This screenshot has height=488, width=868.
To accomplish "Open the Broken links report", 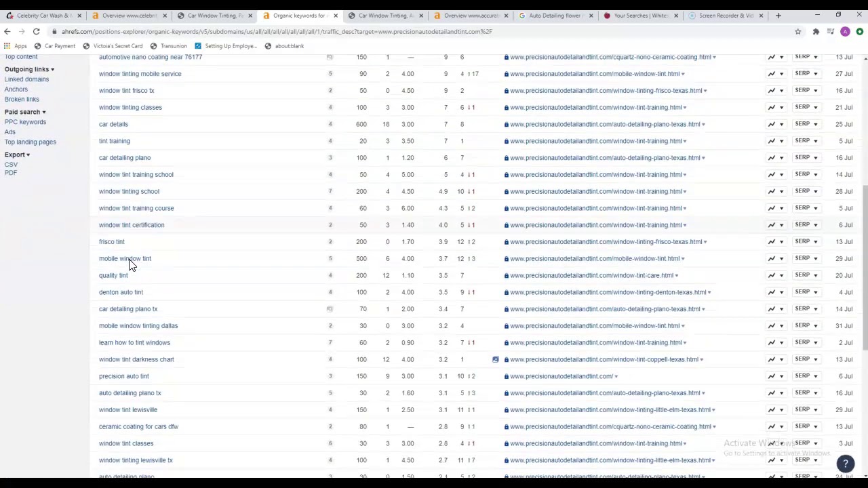I will tap(22, 99).
